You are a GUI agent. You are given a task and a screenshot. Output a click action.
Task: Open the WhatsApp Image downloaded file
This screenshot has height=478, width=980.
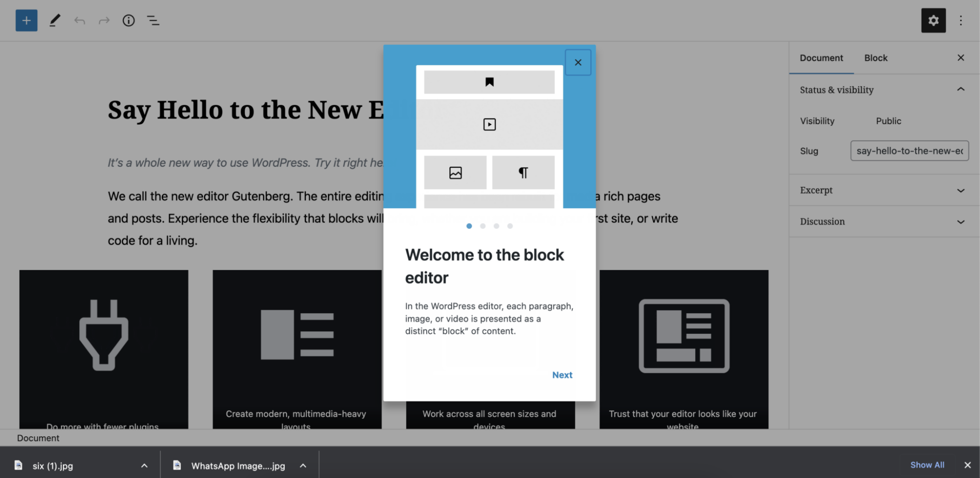(238, 466)
